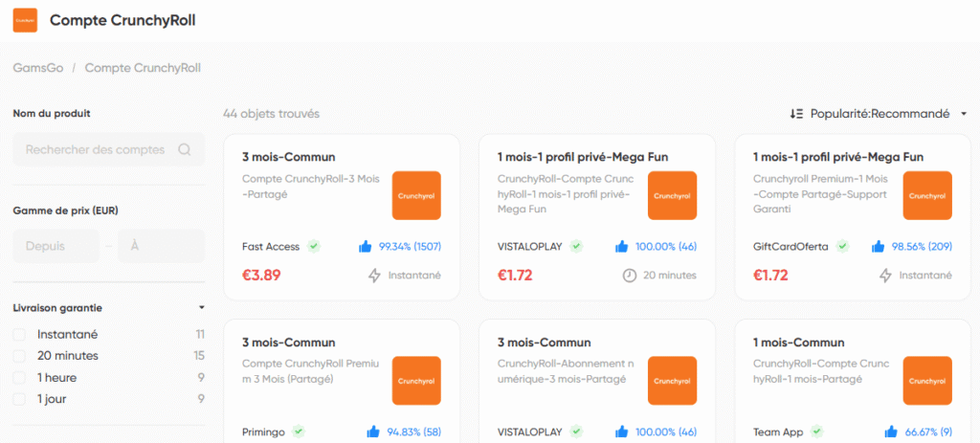Check the 1 heure delivery filter
The image size is (980, 443).
(19, 377)
